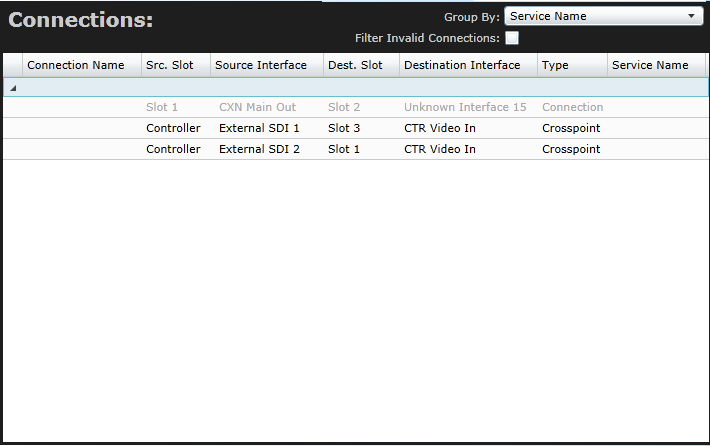The width and height of the screenshot is (710, 446).
Task: Sort by the Type column header
Action: pos(572,65)
